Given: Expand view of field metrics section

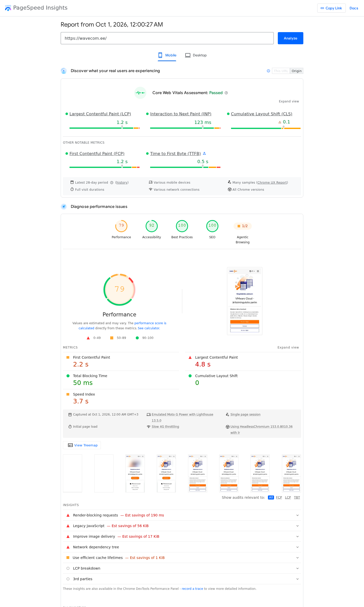Looking at the screenshot, I should pos(289,101).
